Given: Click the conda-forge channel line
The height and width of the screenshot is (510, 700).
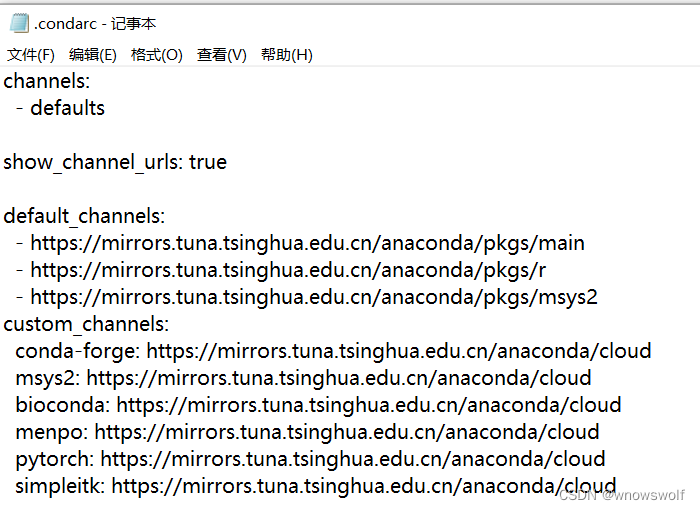Looking at the screenshot, I should [333, 351].
